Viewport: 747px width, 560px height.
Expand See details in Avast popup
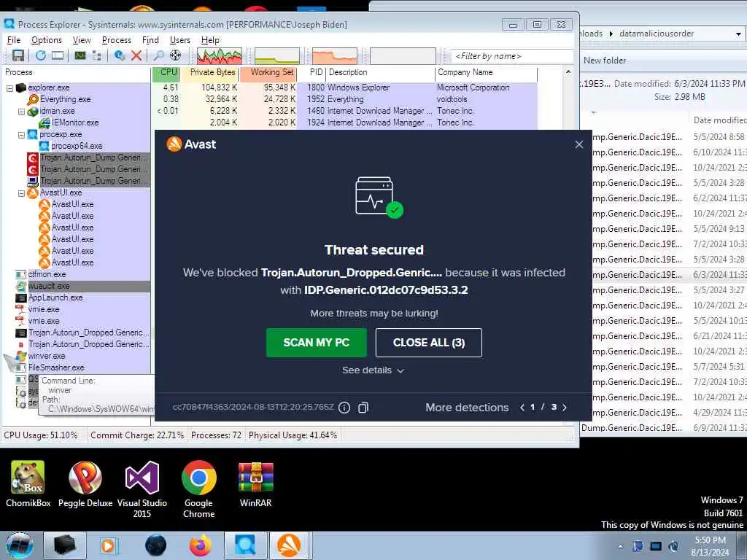pos(373,370)
